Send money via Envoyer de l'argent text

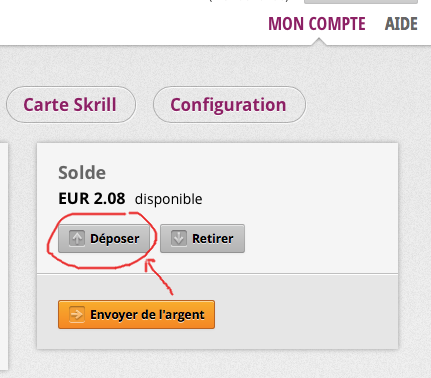[x=147, y=315]
